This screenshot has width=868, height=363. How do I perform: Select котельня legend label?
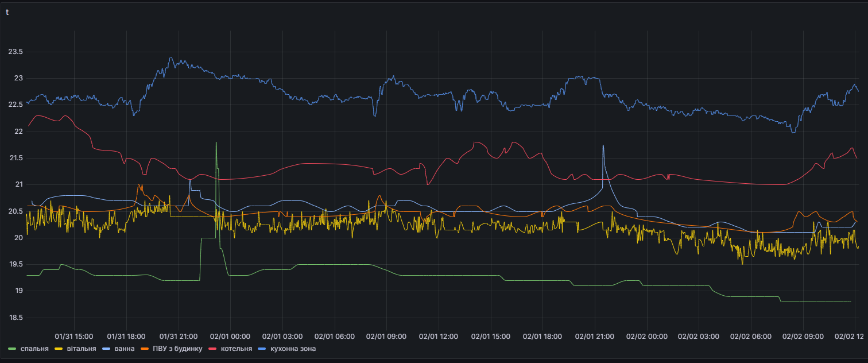click(x=236, y=349)
